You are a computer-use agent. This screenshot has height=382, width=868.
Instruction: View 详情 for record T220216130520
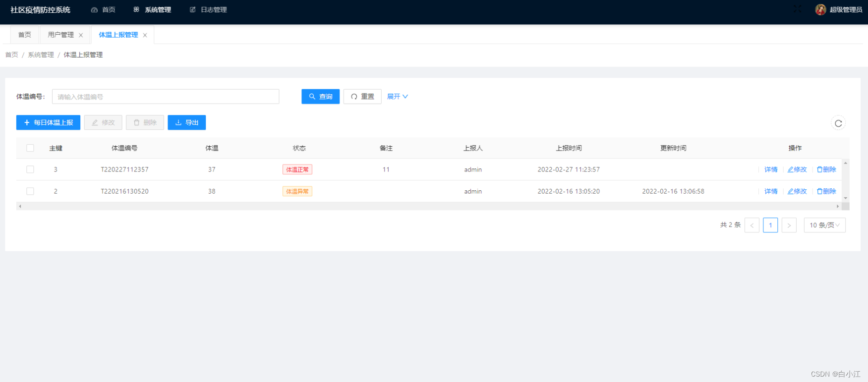click(771, 191)
